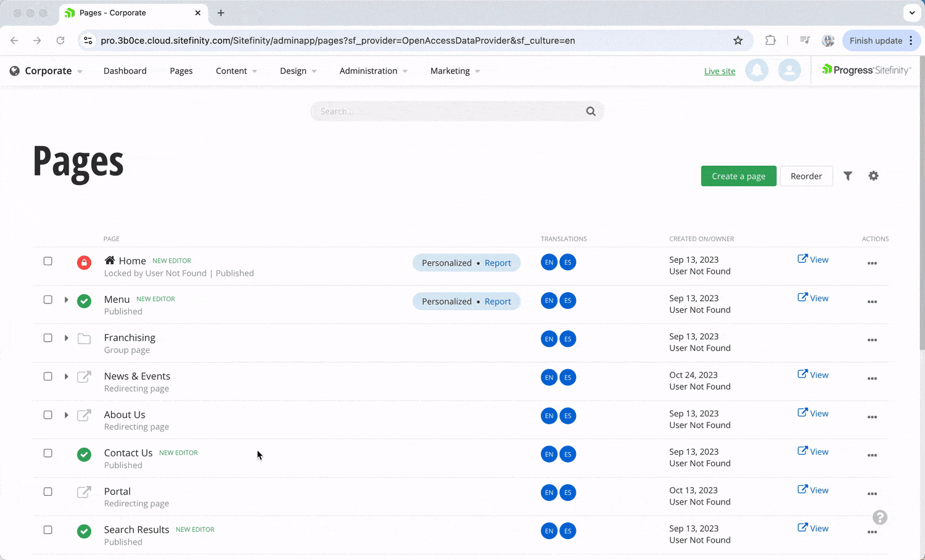The image size is (925, 560).
Task: Go to the Dashboard menu item
Action: (125, 71)
